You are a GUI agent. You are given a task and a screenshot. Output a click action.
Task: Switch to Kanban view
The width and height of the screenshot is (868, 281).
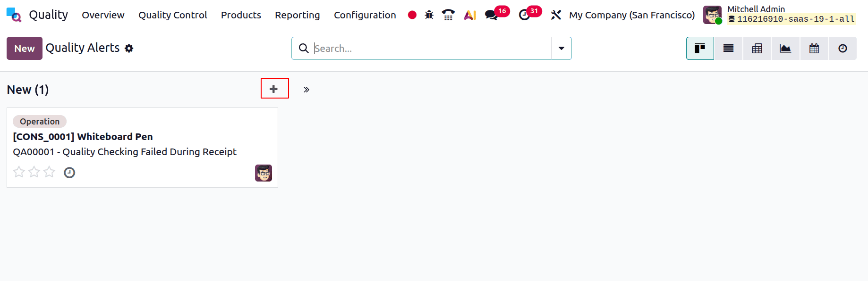point(700,48)
